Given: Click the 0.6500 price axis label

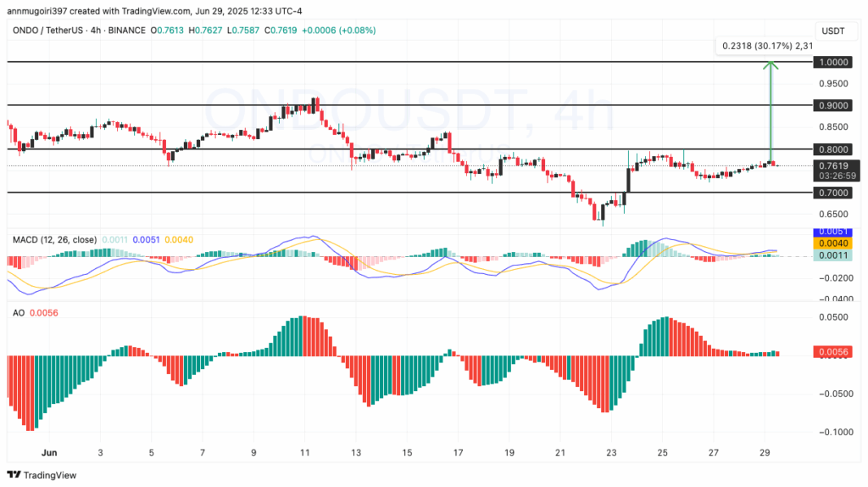Looking at the screenshot, I should (833, 215).
